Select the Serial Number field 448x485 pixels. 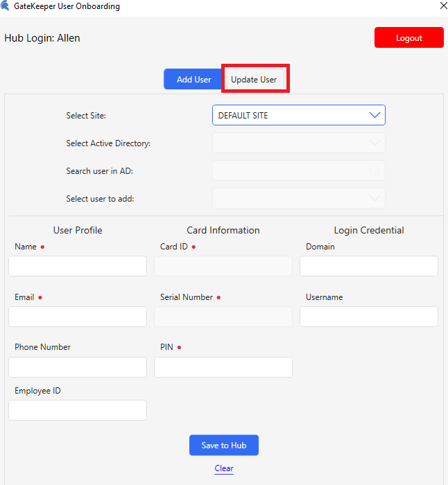223,317
